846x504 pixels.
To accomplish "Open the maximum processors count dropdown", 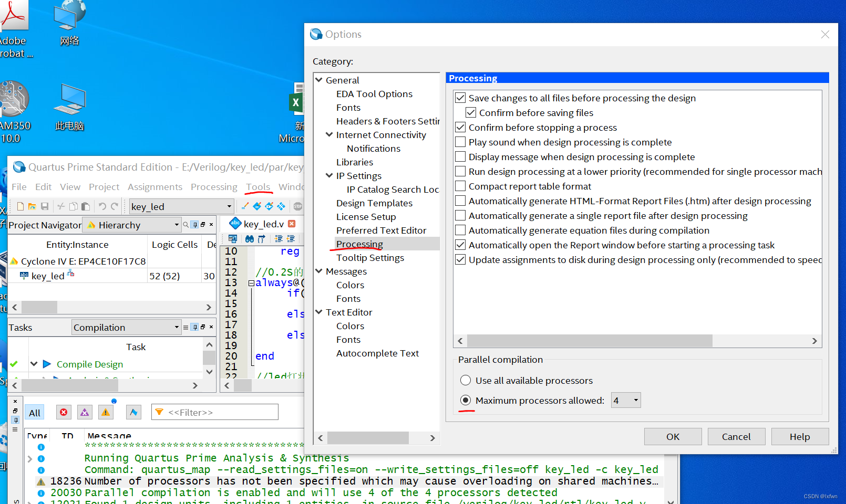I will pos(626,401).
